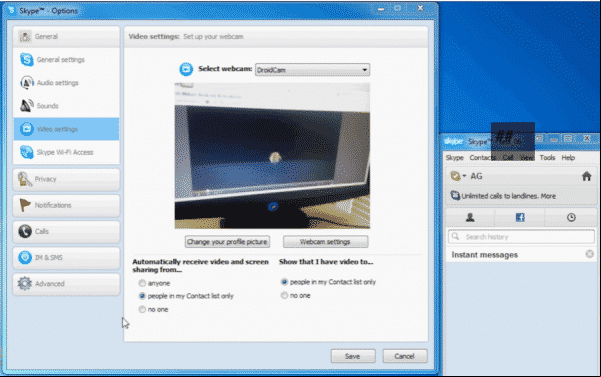Open the contacts person tab icon

(x=470, y=218)
